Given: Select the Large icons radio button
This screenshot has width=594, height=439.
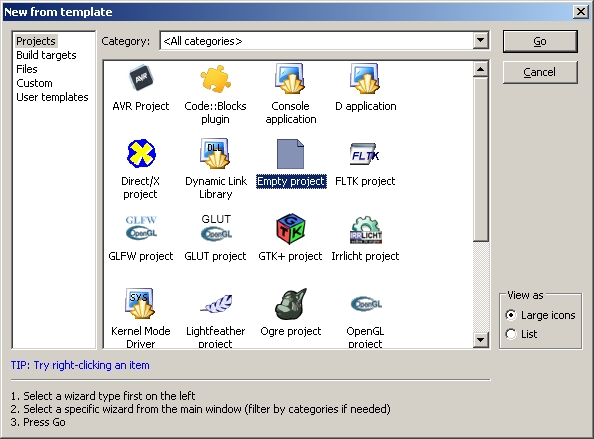Looking at the screenshot, I should coord(511,315).
